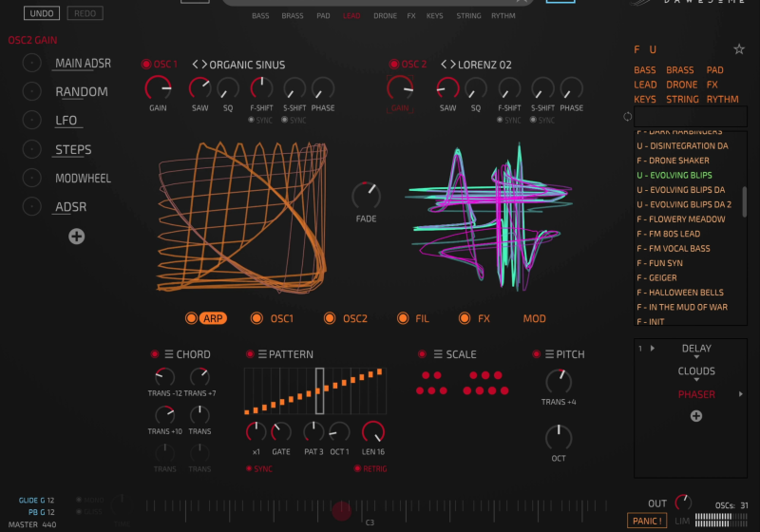
Task: Click the ADSR modulator circle
Action: pos(32,206)
